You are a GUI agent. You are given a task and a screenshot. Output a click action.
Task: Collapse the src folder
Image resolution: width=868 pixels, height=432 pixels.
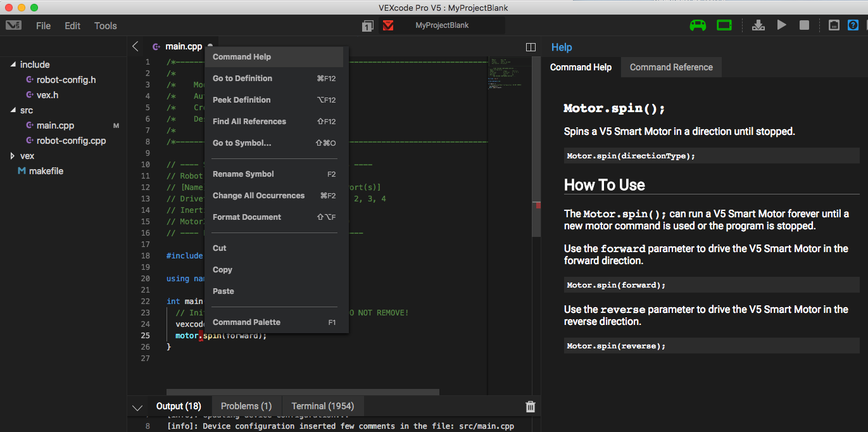click(13, 110)
